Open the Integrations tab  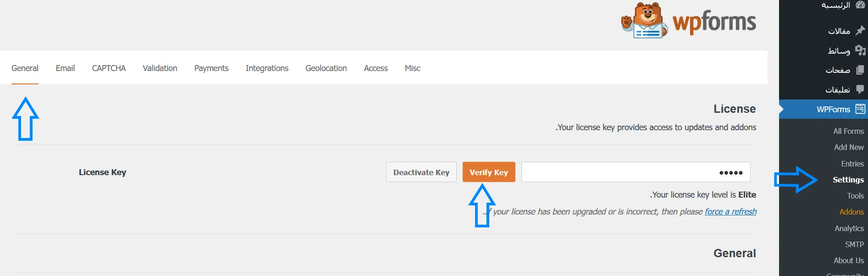pos(267,68)
